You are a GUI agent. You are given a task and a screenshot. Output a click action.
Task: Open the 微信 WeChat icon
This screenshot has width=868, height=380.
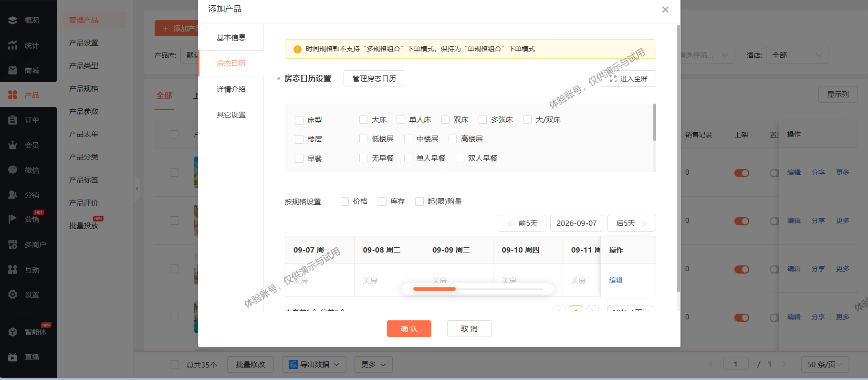pos(13,170)
